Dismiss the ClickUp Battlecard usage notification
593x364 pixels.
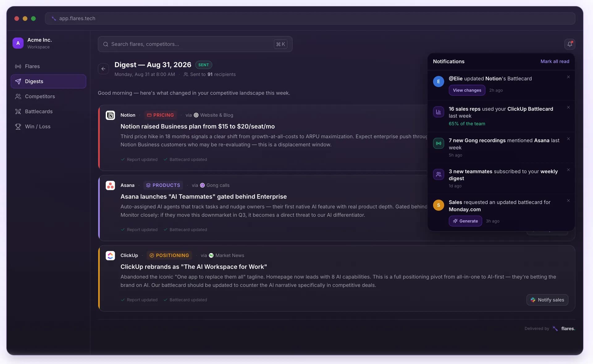click(x=568, y=107)
